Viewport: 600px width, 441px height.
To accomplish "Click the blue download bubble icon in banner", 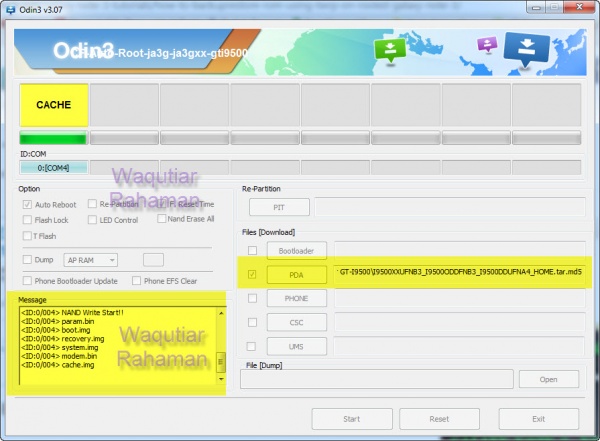I will pyautogui.click(x=527, y=49).
